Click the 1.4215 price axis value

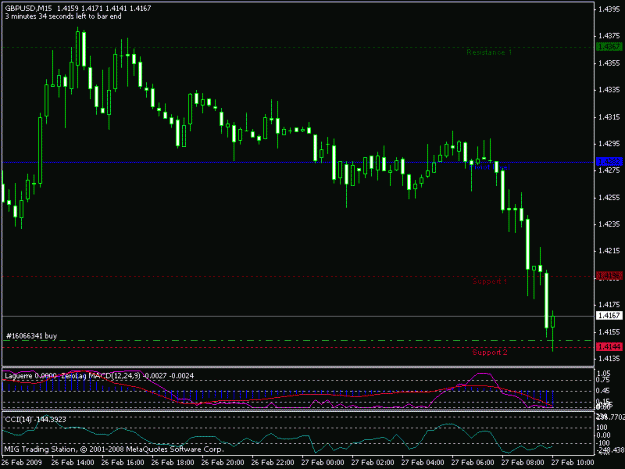click(x=609, y=251)
